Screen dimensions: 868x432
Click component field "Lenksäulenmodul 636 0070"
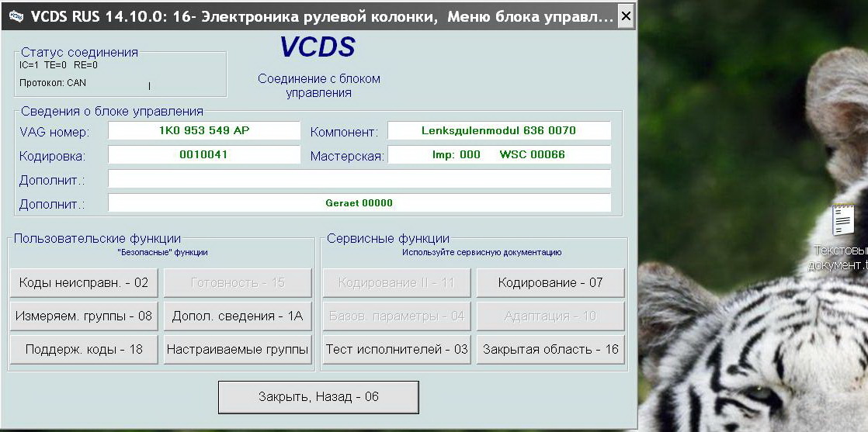498,130
